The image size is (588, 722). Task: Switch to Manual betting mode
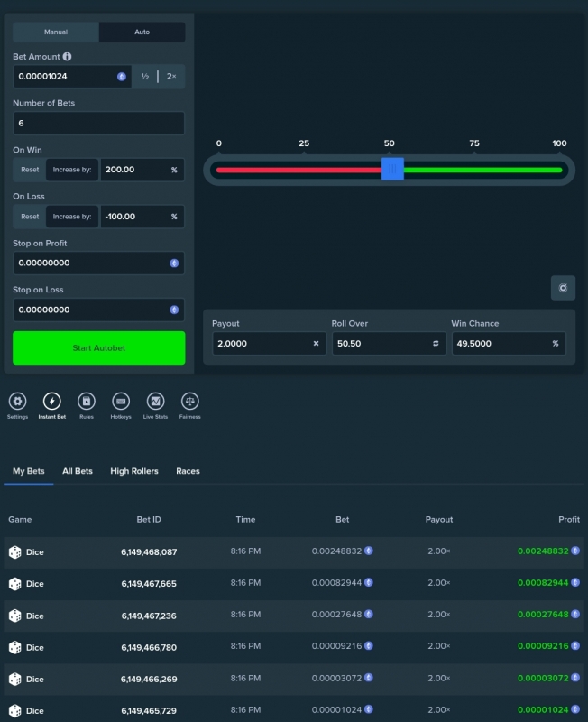point(56,32)
